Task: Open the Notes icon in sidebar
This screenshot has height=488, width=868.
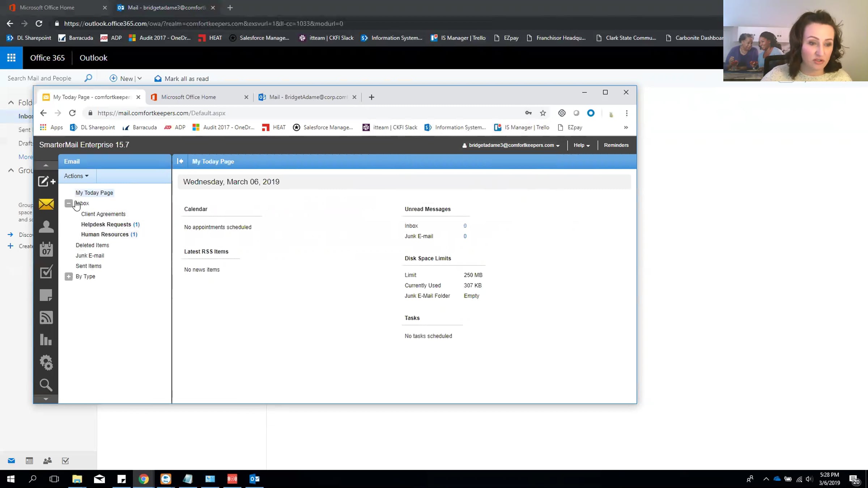Action: click(x=46, y=295)
